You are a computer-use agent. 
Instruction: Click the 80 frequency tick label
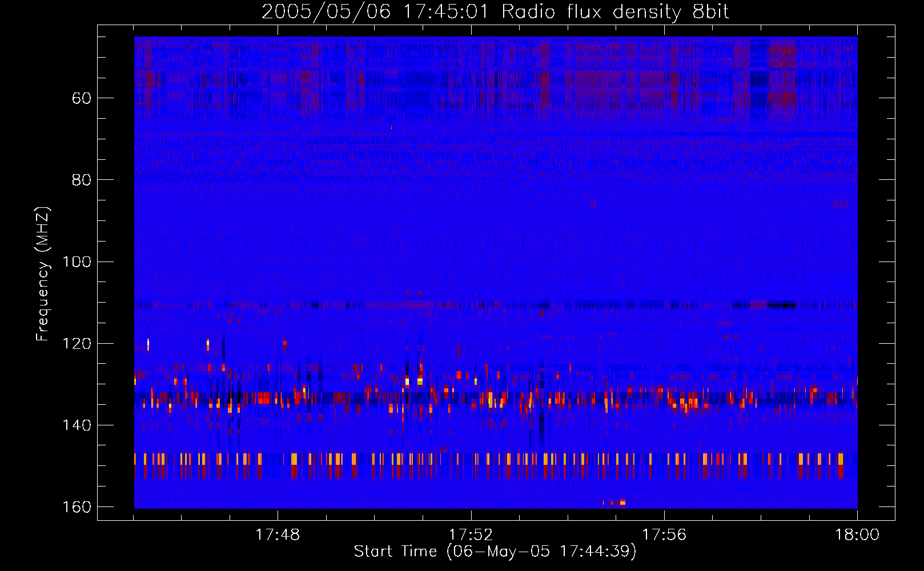[x=82, y=180]
